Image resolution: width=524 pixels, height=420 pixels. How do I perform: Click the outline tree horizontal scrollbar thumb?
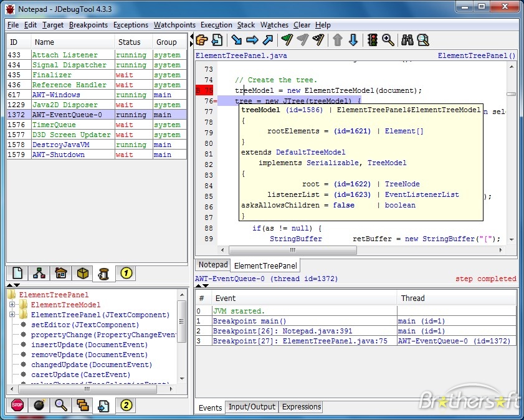(87, 389)
